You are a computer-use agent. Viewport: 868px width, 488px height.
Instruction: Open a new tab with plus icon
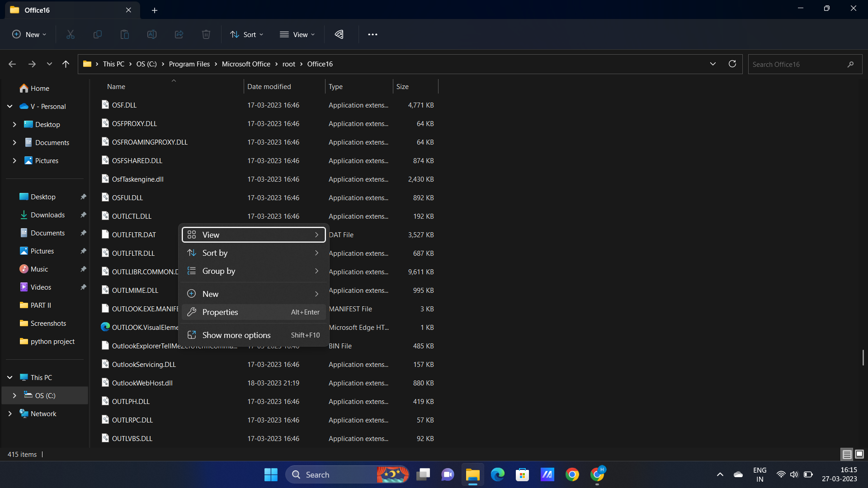coord(155,10)
